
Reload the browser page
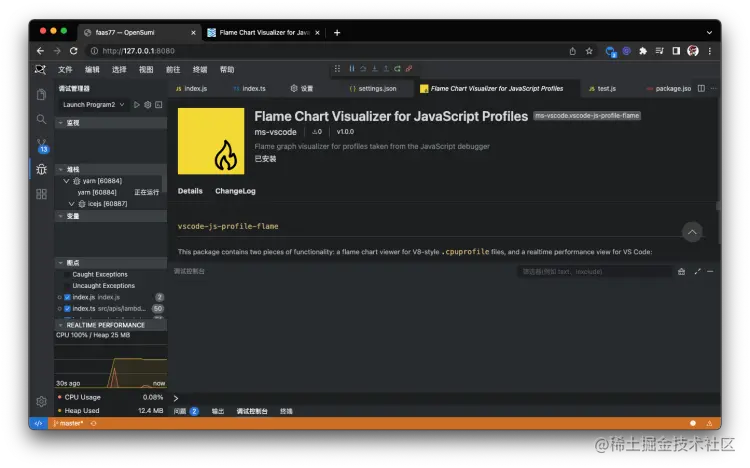(x=73, y=51)
